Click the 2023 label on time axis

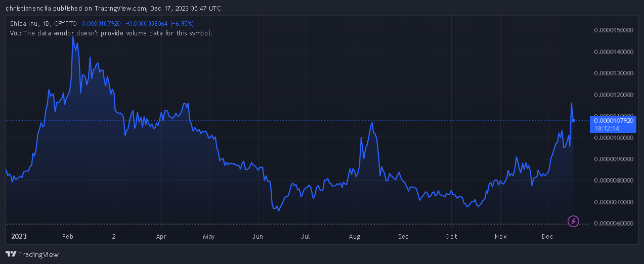click(18, 236)
